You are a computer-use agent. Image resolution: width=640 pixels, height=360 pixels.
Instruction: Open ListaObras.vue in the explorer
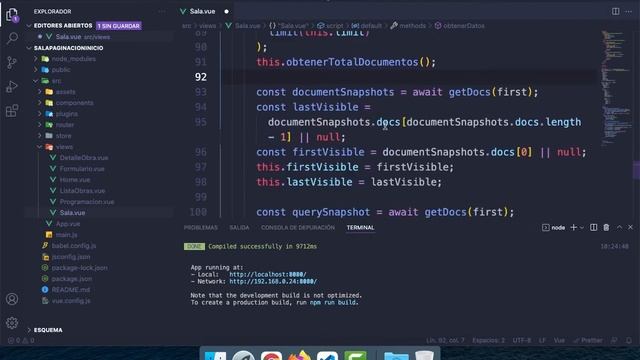82,191
